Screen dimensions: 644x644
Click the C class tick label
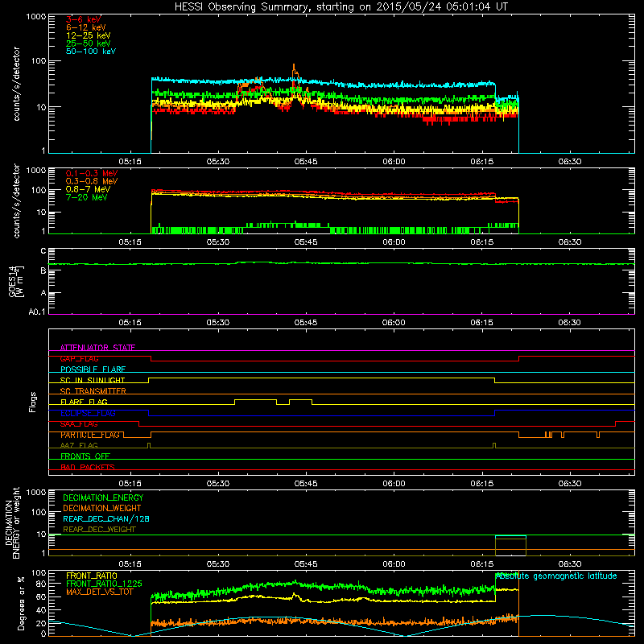click(43, 251)
